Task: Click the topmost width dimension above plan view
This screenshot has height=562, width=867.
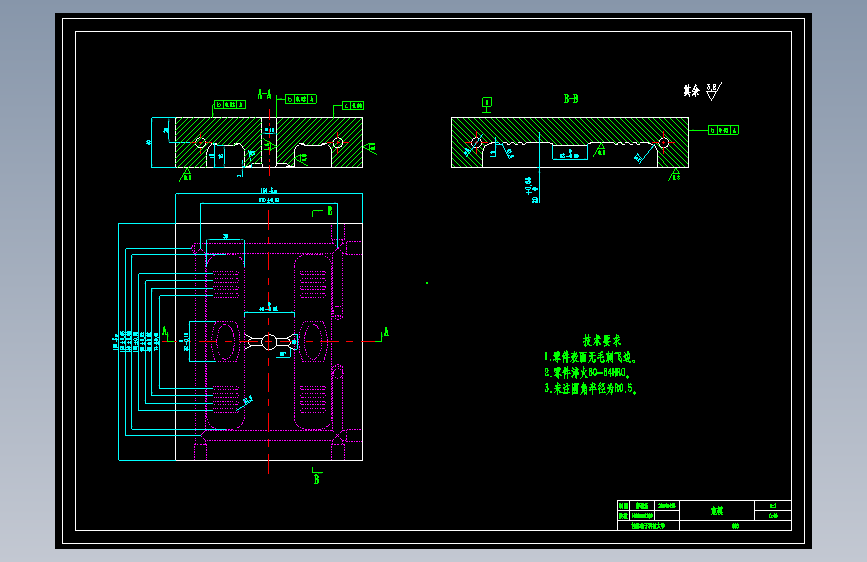Action: click(x=269, y=191)
